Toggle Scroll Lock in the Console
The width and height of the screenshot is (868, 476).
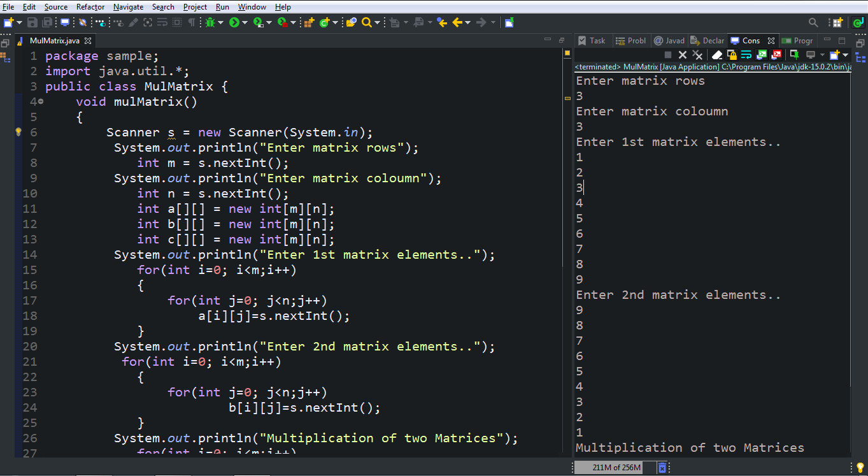tap(732, 55)
